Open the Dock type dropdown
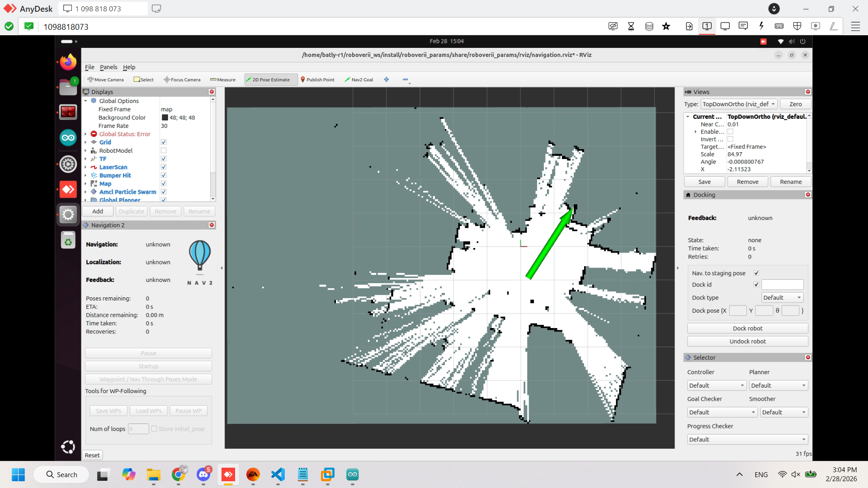868x488 pixels. (x=782, y=297)
